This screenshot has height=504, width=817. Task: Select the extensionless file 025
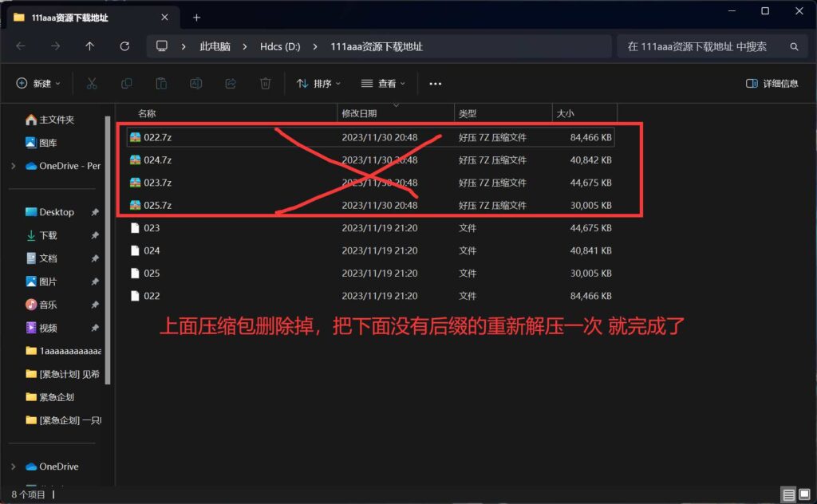click(370, 274)
